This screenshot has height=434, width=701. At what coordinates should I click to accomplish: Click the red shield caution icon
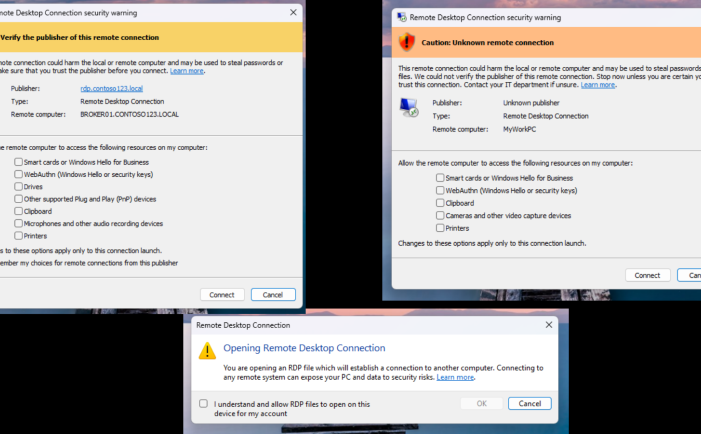[407, 42]
